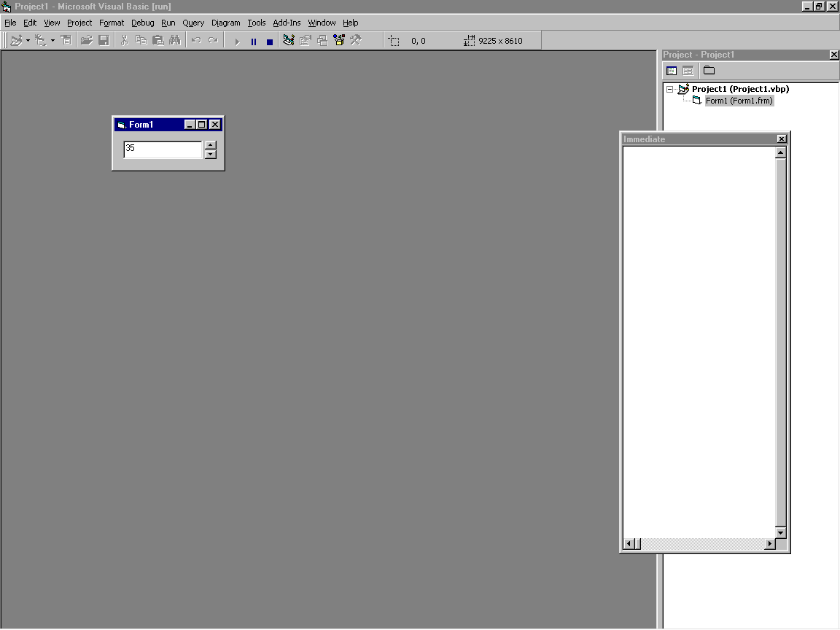Click the Add Standard EXE Project icon
Image resolution: width=840 pixels, height=630 pixels.
16,41
